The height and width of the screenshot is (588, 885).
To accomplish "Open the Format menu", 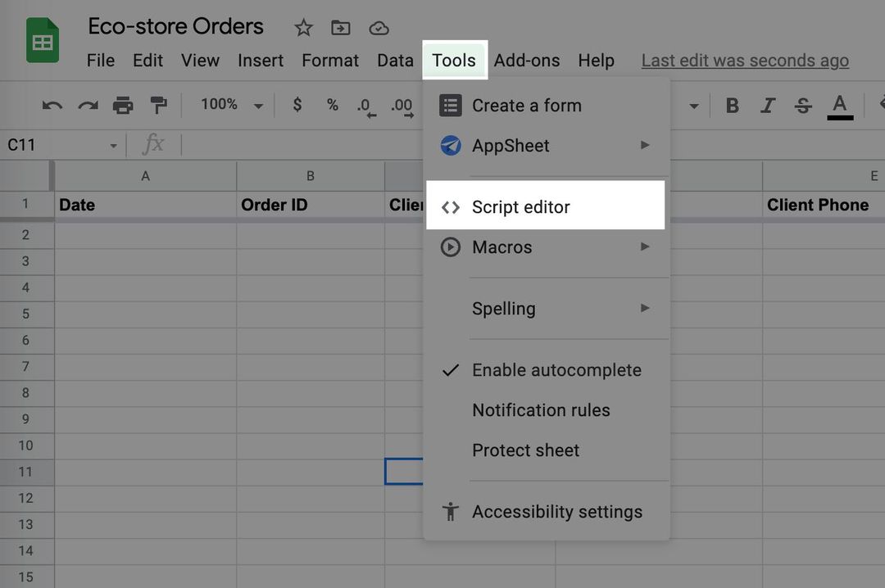I will point(330,60).
